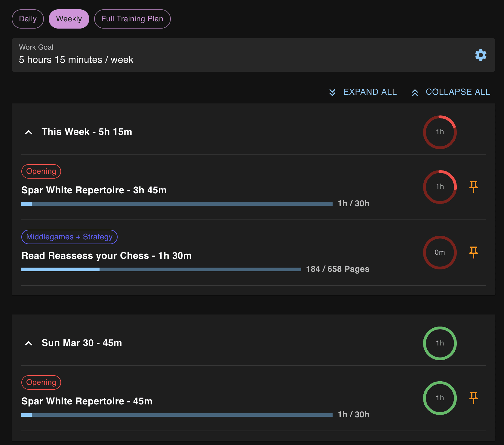Click the green 1h ring beside Spar White Repertoire 45m
Image resolution: width=504 pixels, height=445 pixels.
pyautogui.click(x=440, y=398)
